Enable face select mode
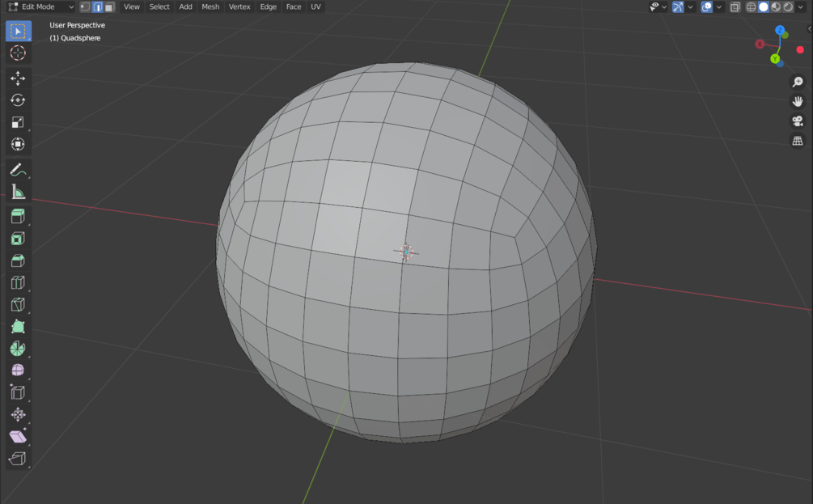This screenshot has width=813, height=504. click(x=108, y=6)
